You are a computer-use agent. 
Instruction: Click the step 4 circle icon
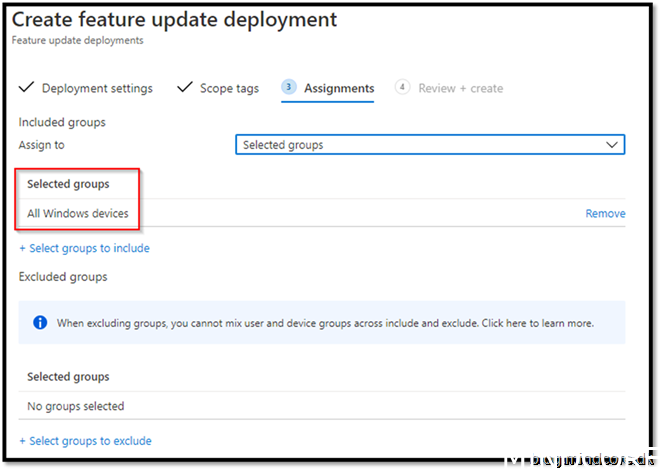[x=402, y=88]
